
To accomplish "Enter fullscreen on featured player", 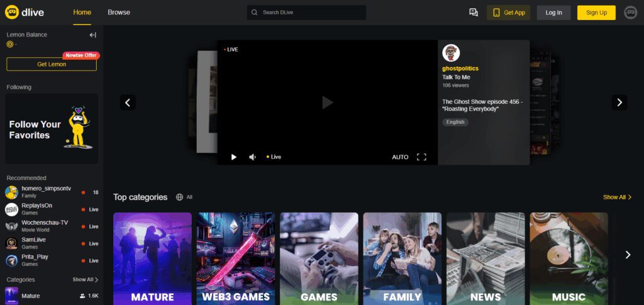I will coord(421,157).
